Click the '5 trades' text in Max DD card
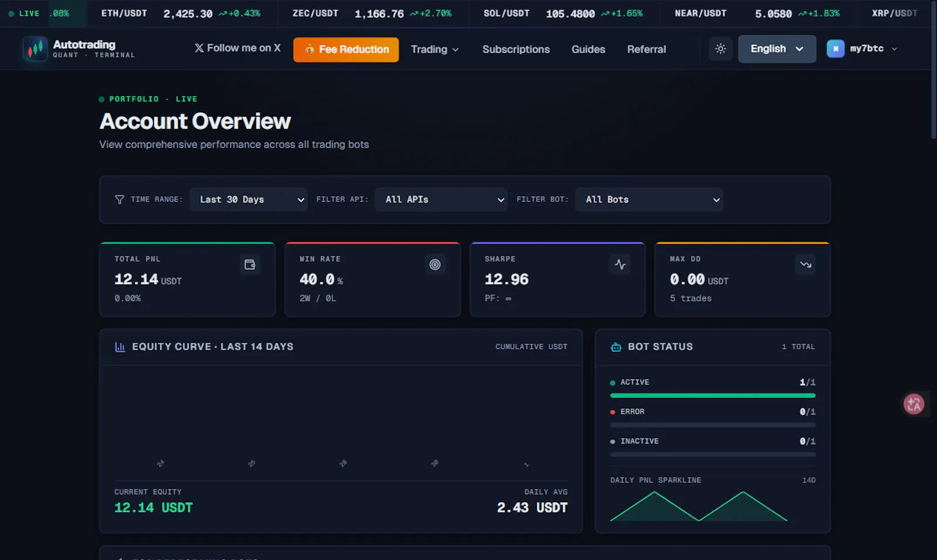The height and width of the screenshot is (560, 937). (x=691, y=298)
